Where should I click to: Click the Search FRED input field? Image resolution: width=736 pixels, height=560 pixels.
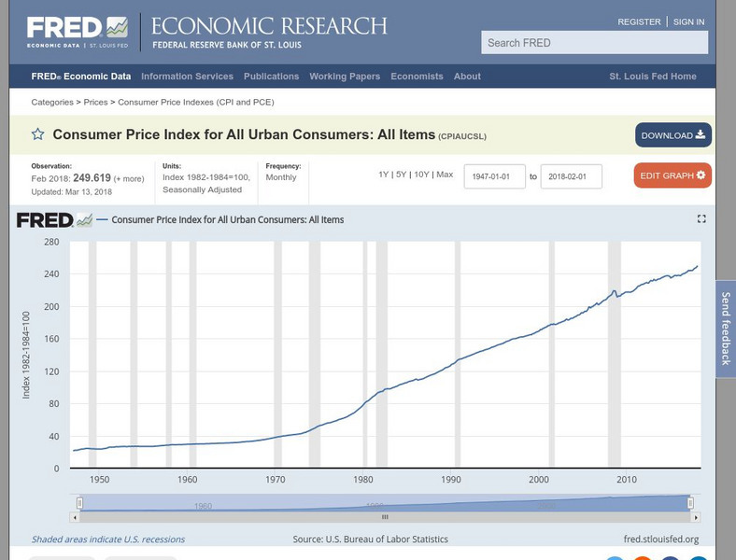595,42
